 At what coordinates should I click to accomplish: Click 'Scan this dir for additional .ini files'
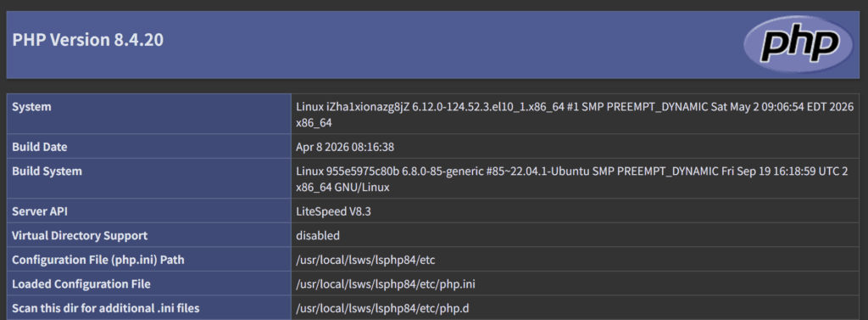tap(106, 308)
